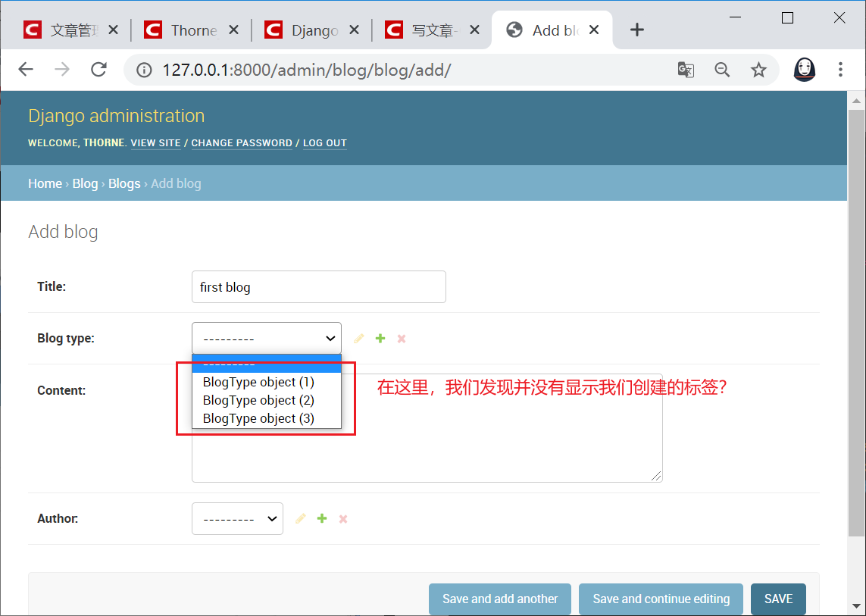Screen dimensions: 866x616
Task: Click the CHANGE PASSWORD link
Action: (x=242, y=142)
